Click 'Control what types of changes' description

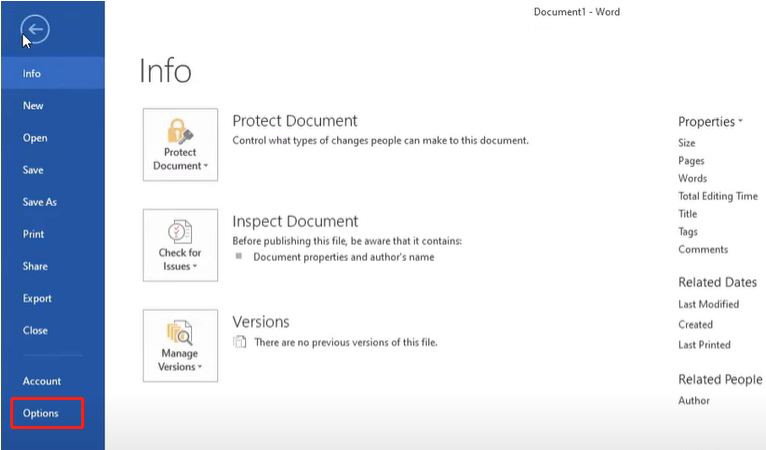[381, 140]
